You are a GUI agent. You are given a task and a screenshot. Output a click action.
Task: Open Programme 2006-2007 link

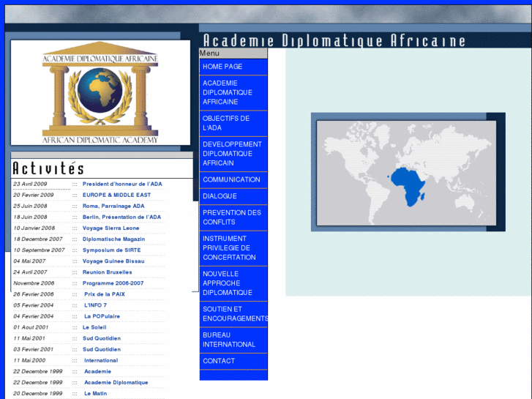click(113, 283)
